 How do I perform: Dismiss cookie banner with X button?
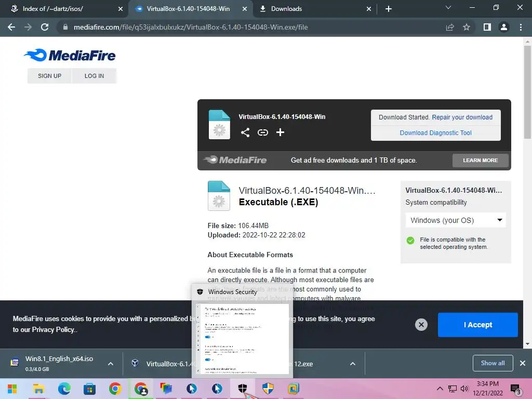coord(421,325)
